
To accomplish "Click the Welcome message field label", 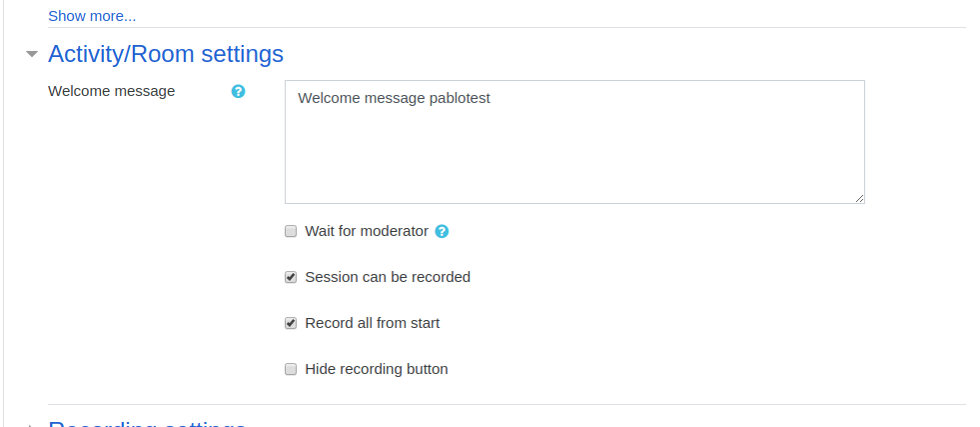I will pos(111,91).
